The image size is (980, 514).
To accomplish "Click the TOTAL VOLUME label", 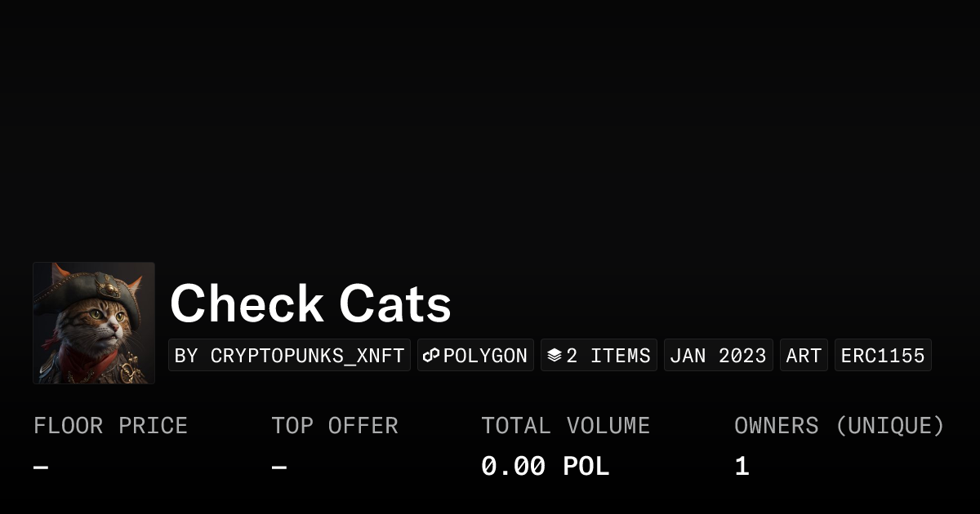I will point(565,426).
